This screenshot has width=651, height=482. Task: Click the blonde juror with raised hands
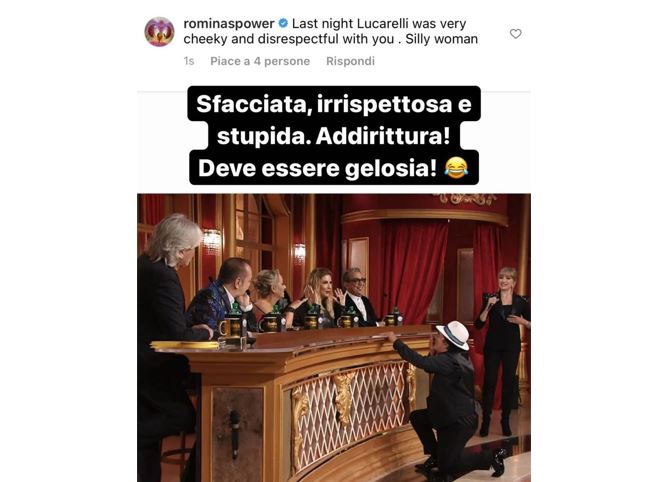[x=320, y=297]
